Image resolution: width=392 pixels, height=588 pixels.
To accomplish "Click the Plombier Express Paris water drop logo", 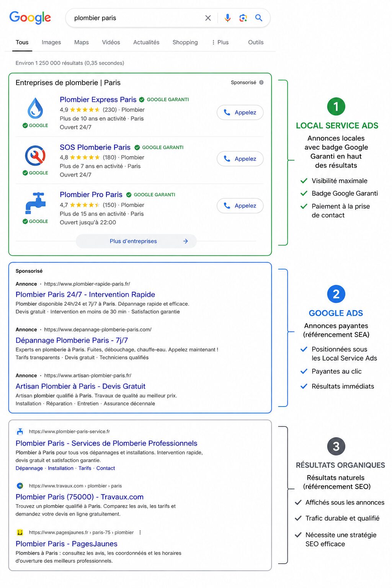I will [35, 108].
